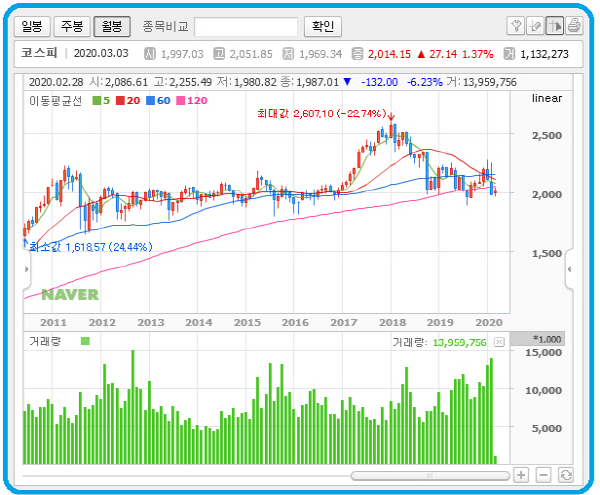Select the monthly 월봉 chart tab
Screen dimensions: 600x495
112,26
